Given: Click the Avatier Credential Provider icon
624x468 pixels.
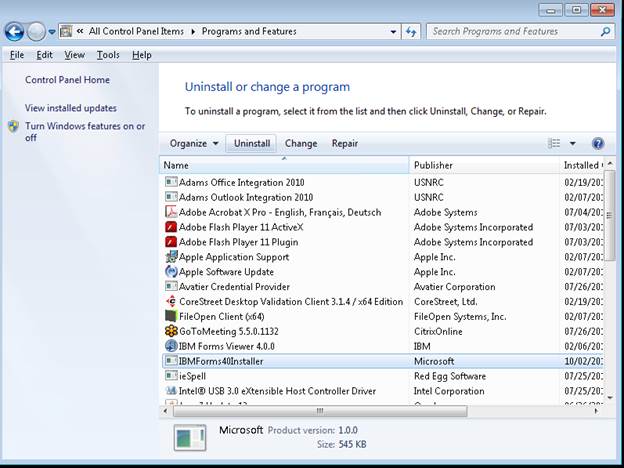Looking at the screenshot, I should (171, 287).
